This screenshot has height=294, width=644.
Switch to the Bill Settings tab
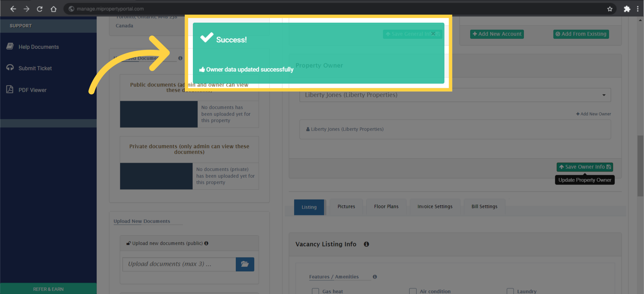484,207
